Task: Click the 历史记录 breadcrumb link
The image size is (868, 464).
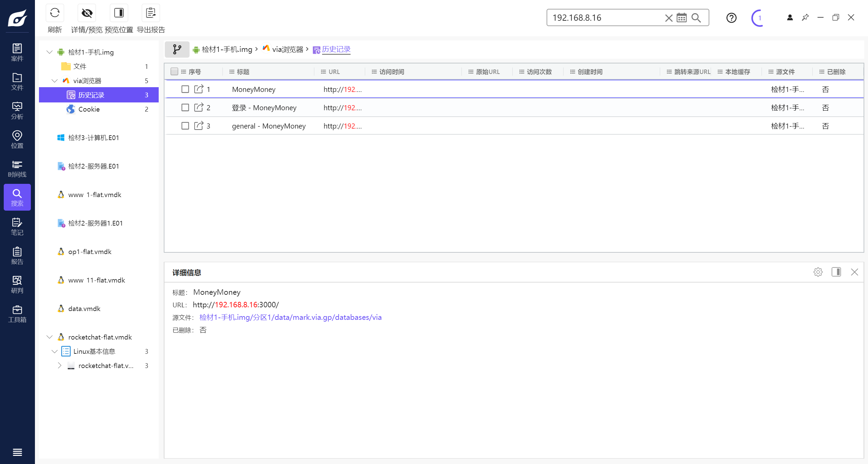Action: pos(336,50)
